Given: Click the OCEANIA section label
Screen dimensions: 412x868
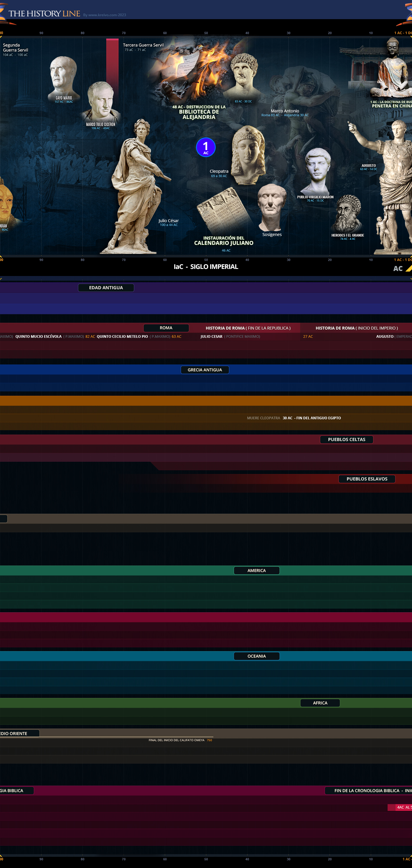Looking at the screenshot, I should [257, 656].
